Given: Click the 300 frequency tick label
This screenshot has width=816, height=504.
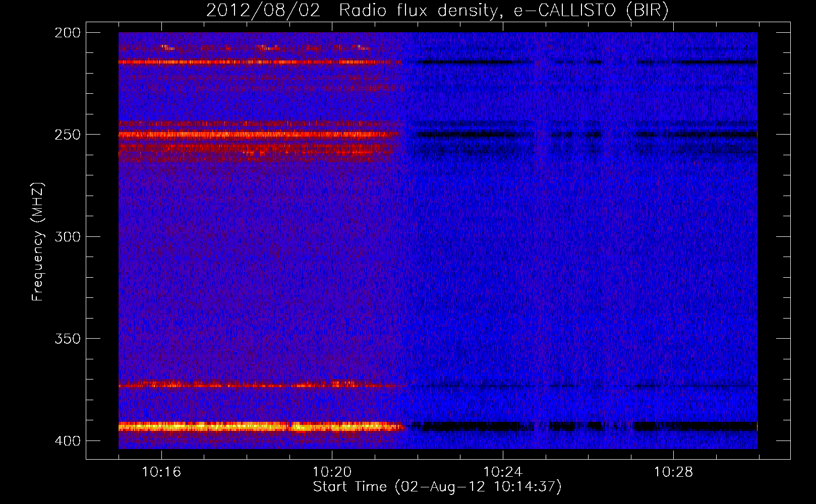Looking at the screenshot, I should 68,236.
